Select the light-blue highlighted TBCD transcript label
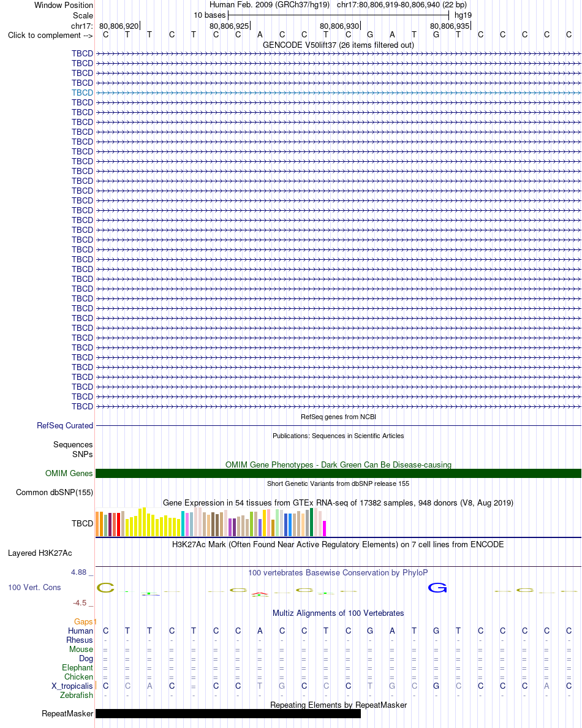 82,93
